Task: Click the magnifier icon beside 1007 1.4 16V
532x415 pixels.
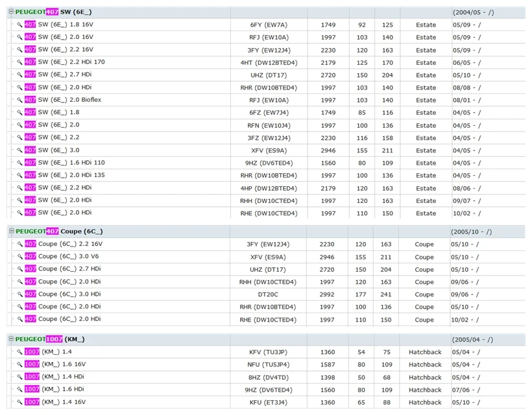Action: point(19,402)
